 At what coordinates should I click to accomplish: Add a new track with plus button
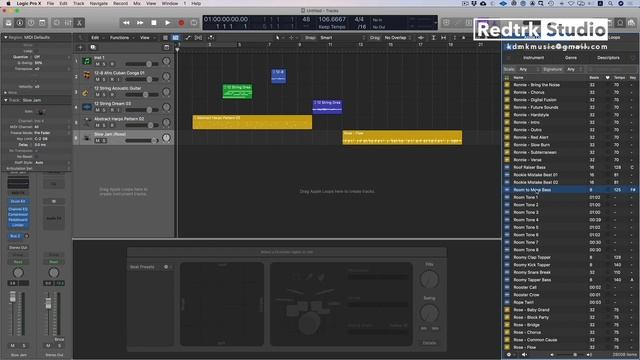click(80, 47)
